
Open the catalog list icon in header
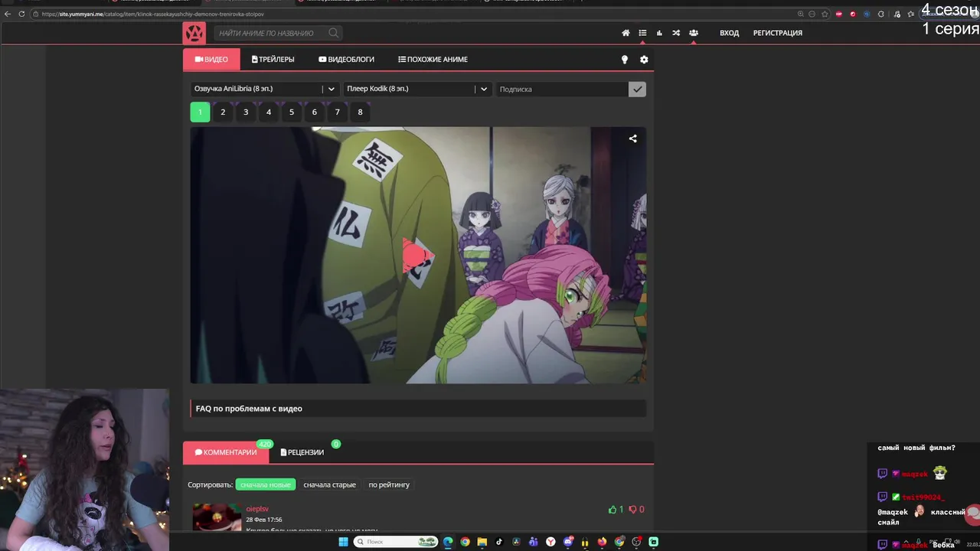[x=642, y=33]
